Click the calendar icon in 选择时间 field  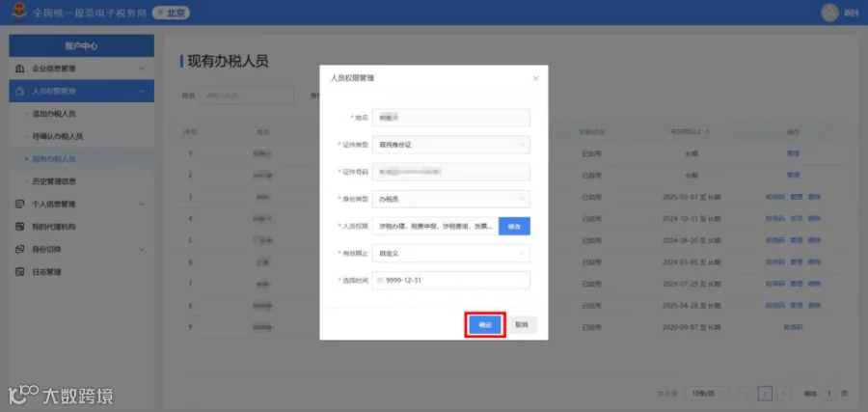coord(380,280)
